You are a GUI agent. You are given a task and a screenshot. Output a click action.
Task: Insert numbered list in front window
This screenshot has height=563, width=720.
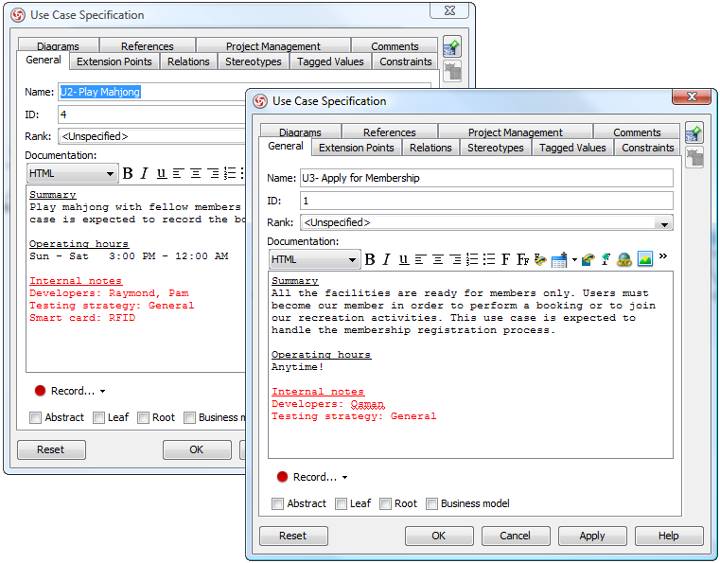point(472,259)
